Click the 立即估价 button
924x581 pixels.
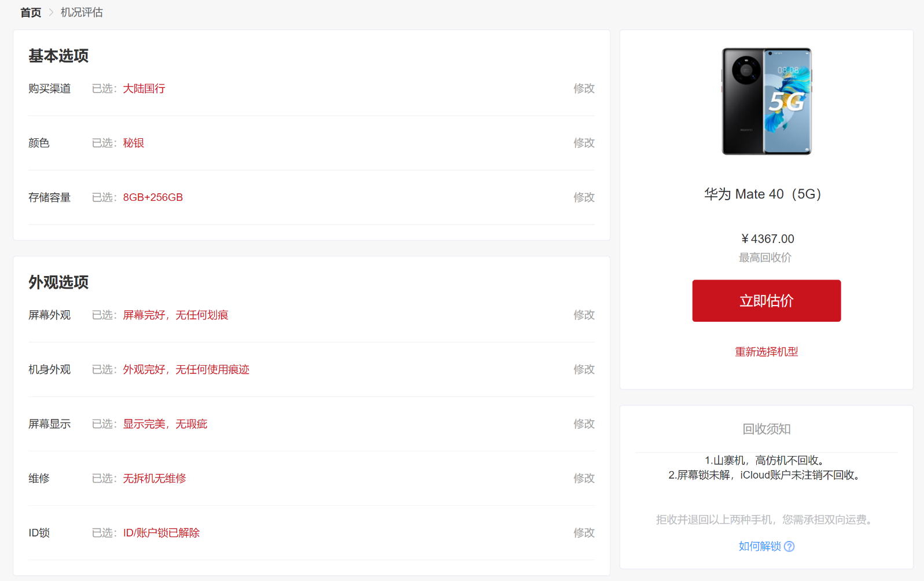point(766,301)
